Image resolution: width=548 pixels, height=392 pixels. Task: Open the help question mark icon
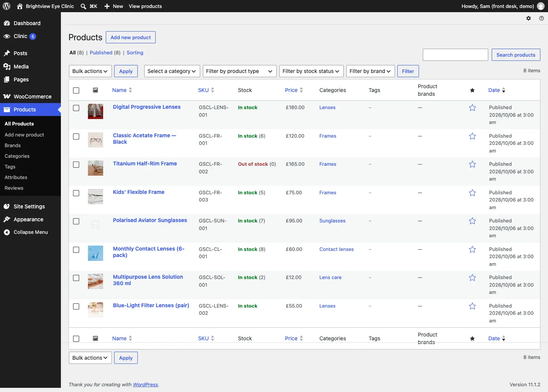pos(542,18)
